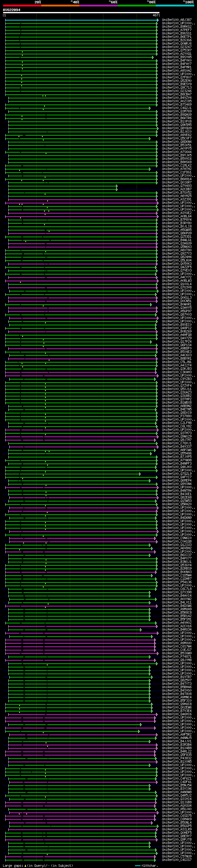Select hit label UniRef100_P43832

click(x=177, y=758)
